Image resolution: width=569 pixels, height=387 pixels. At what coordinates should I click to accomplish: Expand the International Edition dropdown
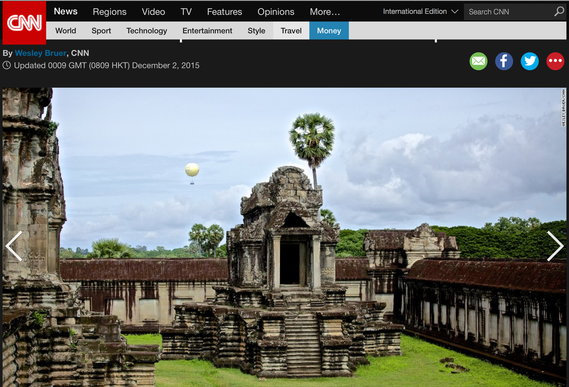[x=420, y=12]
